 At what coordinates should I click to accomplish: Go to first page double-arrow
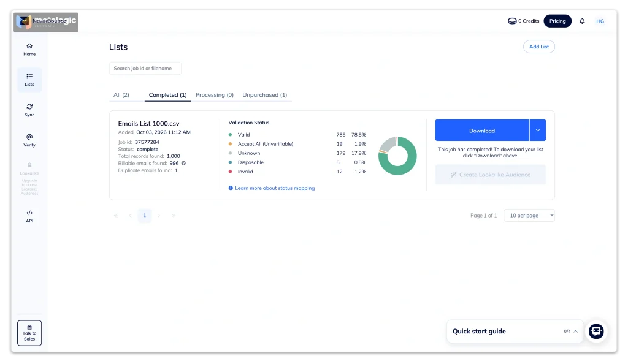point(116,216)
